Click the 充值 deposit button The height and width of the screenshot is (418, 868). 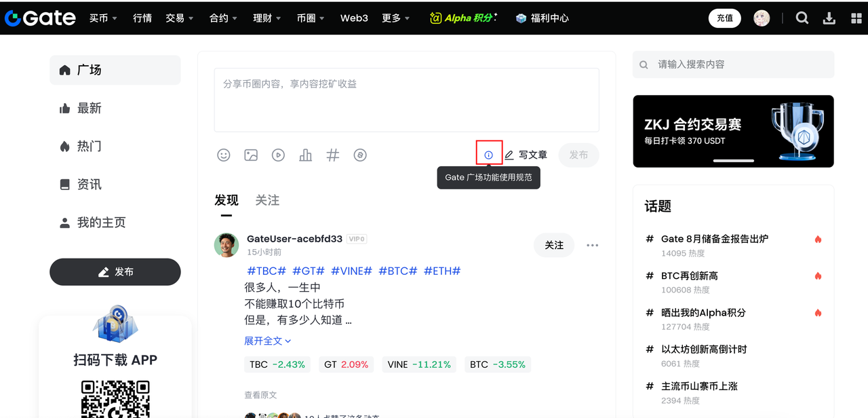pyautogui.click(x=724, y=18)
